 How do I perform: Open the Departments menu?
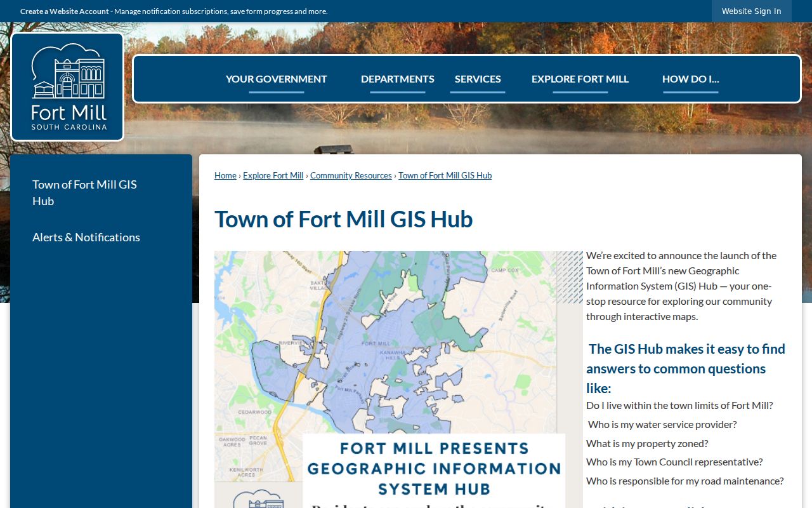click(x=398, y=79)
